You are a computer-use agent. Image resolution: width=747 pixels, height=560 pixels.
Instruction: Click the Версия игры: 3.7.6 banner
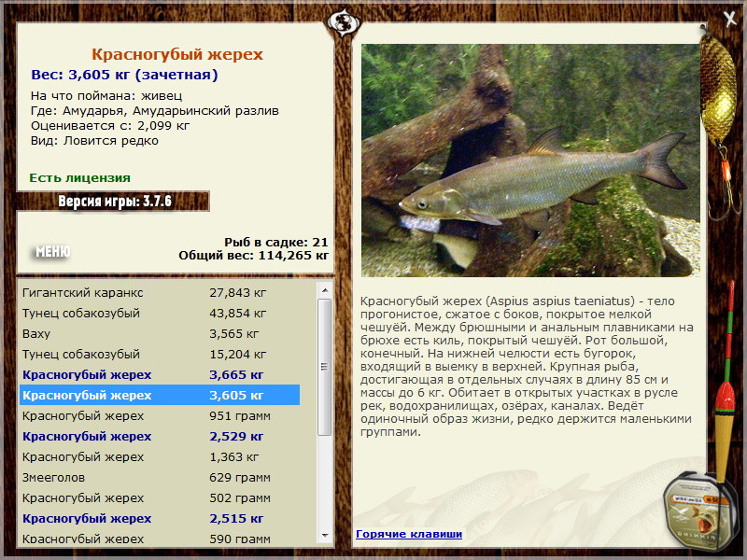(114, 201)
